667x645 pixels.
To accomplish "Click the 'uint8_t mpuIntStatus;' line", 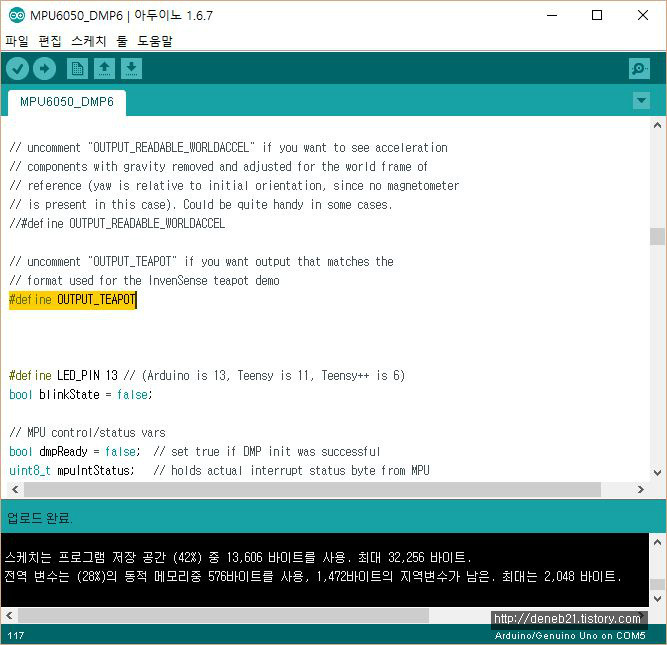I will point(219,471).
